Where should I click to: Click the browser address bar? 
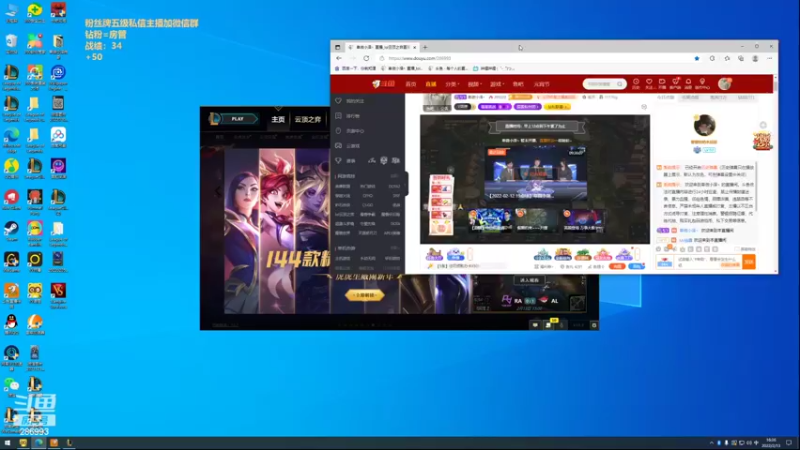[536, 58]
